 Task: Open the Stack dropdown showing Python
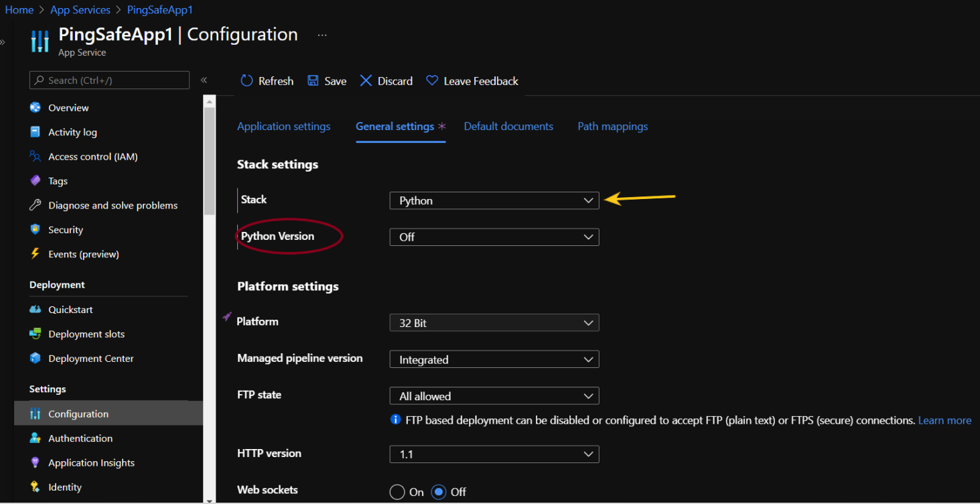pos(494,200)
